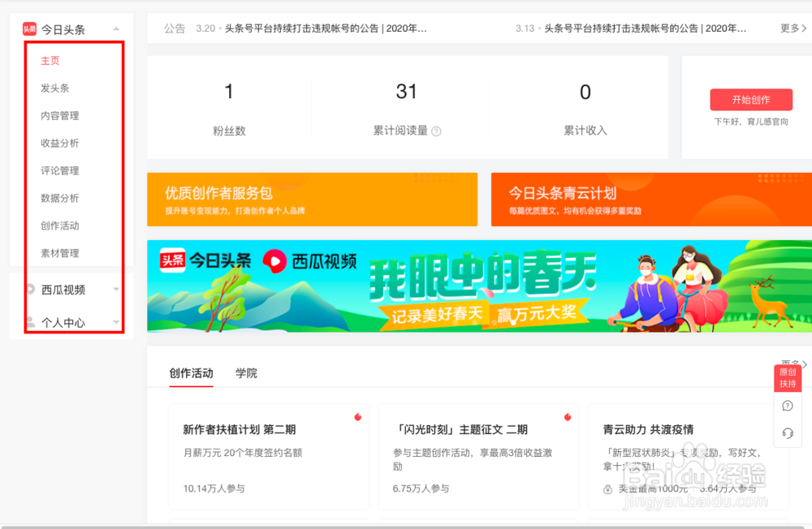
Task: Open 数据分析 in sidebar
Action: pos(60,198)
